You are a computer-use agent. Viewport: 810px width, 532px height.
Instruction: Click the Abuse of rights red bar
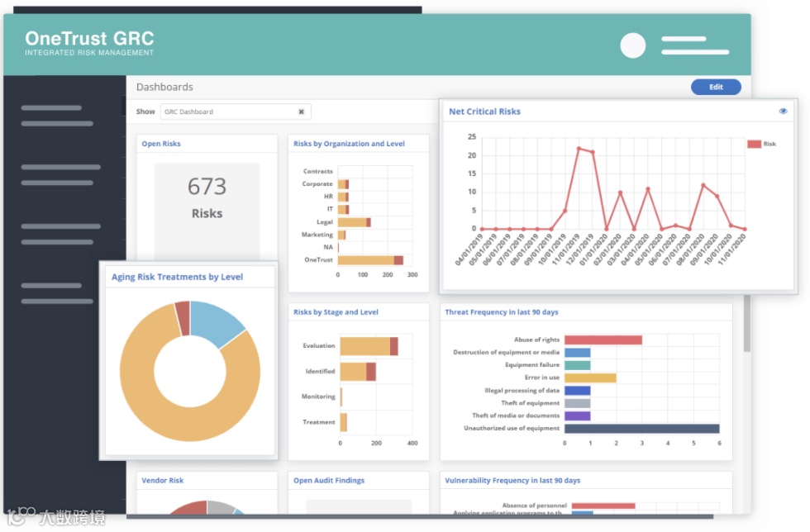point(603,340)
